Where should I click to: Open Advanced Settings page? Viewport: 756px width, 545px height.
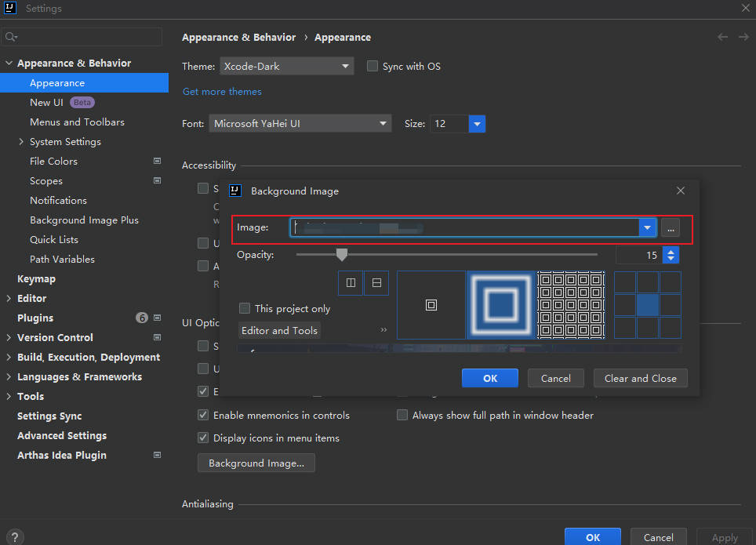coord(62,435)
